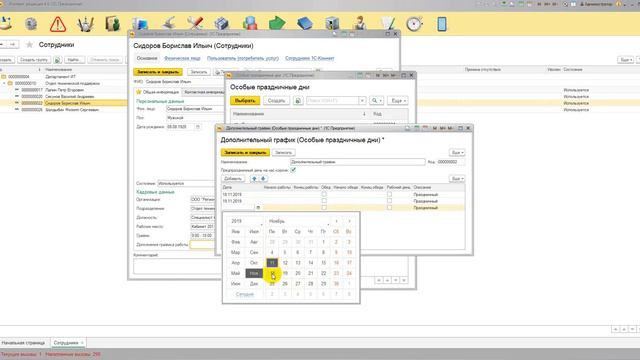Open Еще menu above the schedule table

click(457, 179)
